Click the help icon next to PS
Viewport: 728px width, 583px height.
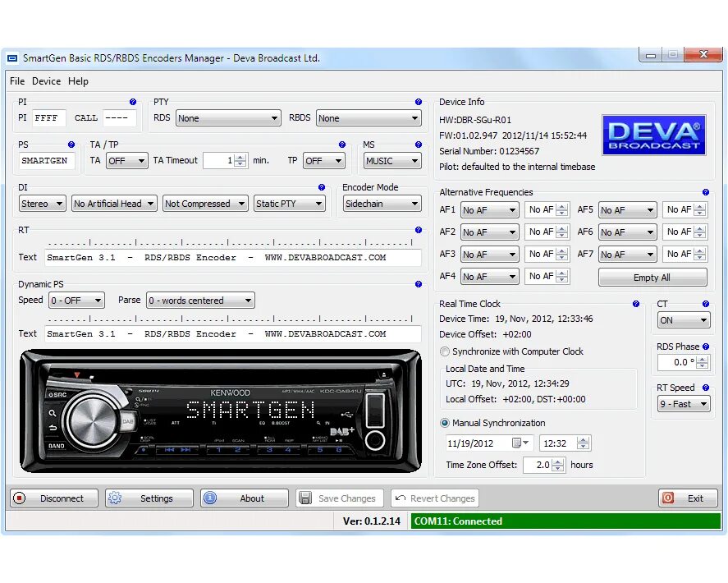(x=71, y=145)
